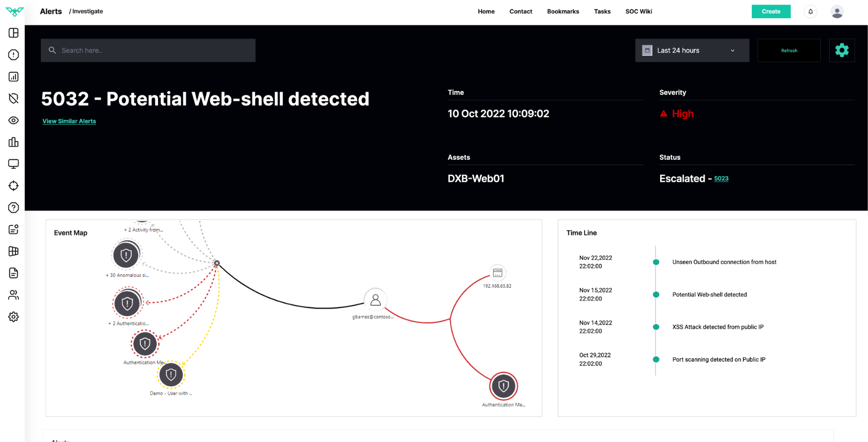Click the 192.168.65.82 IP node
The width and height of the screenshot is (868, 442).
pyautogui.click(x=497, y=273)
